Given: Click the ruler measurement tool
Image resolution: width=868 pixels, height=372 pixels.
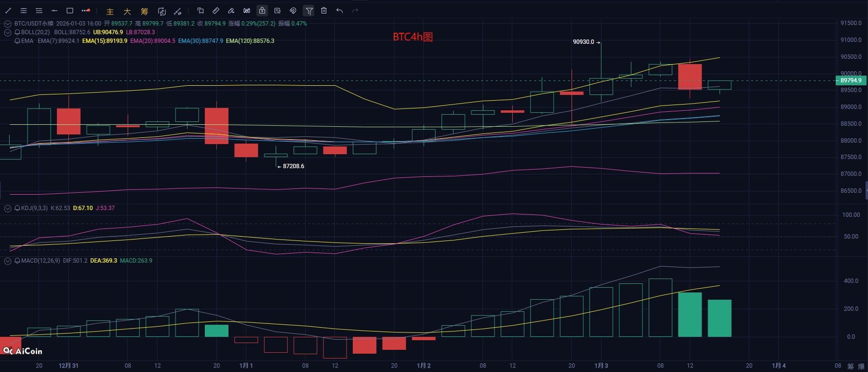Looking at the screenshot, I should [x=216, y=11].
